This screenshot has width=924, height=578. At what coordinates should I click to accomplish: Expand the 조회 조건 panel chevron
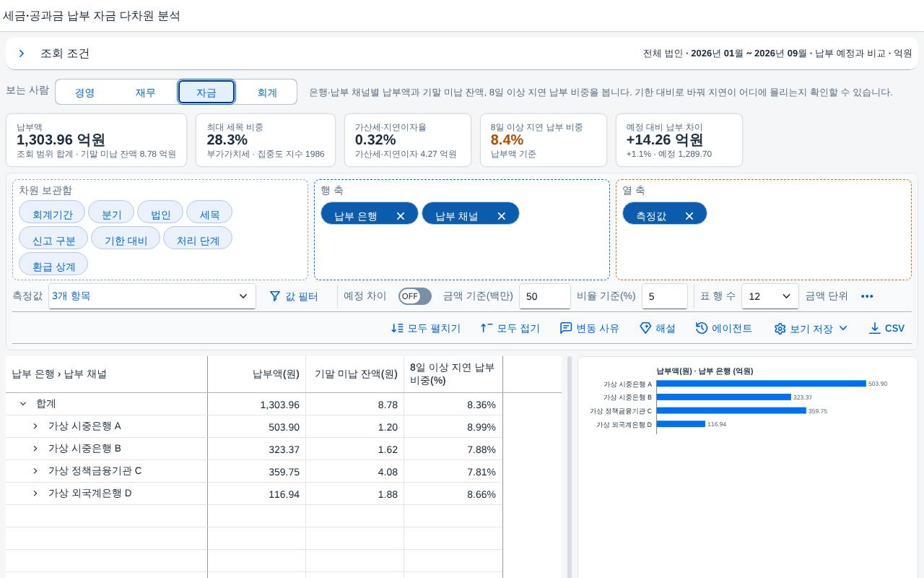click(22, 53)
